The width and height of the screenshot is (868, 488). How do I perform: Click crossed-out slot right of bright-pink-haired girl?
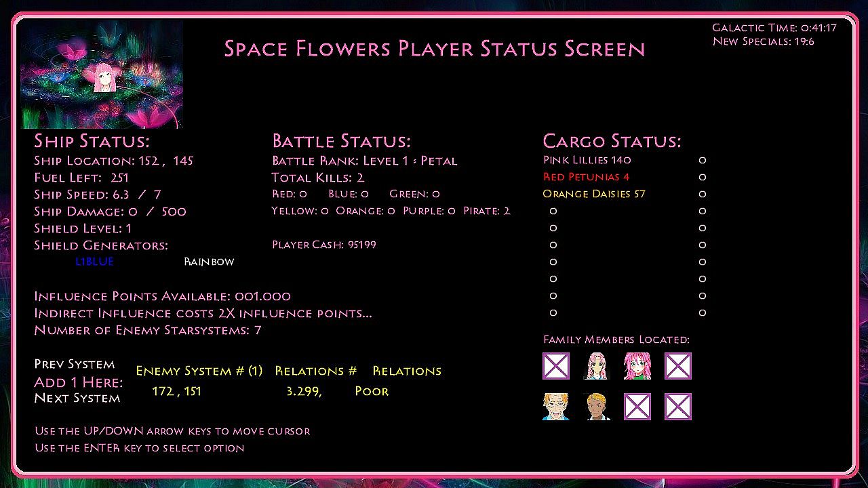[678, 366]
